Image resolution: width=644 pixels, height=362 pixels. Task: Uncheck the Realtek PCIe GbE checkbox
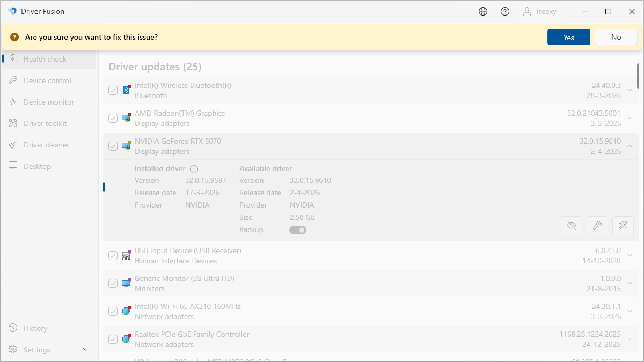tap(113, 339)
